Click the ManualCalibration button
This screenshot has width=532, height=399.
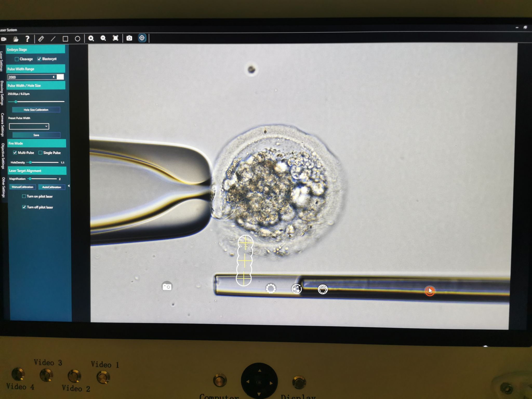pos(22,187)
